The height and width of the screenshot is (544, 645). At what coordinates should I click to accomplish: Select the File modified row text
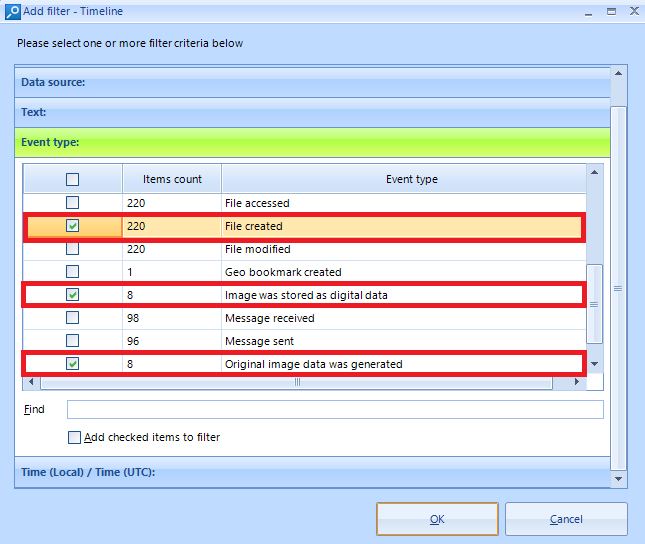258,249
